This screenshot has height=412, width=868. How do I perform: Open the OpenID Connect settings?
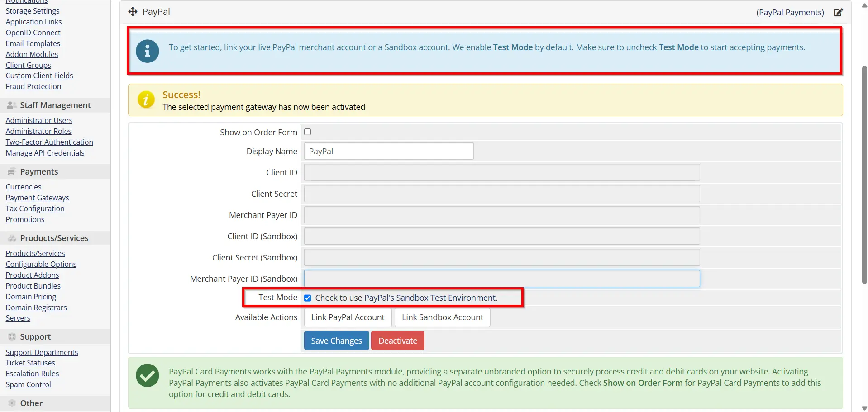33,33
